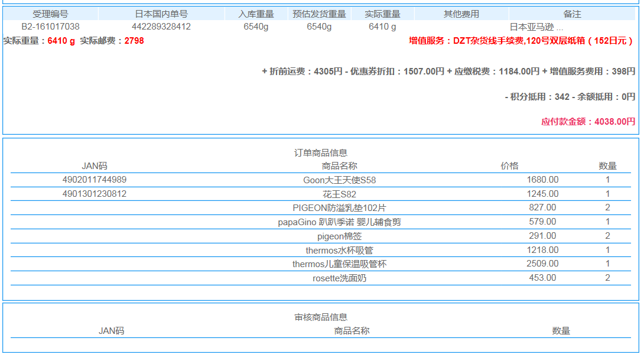Click the 实际重量 column header

[382, 14]
